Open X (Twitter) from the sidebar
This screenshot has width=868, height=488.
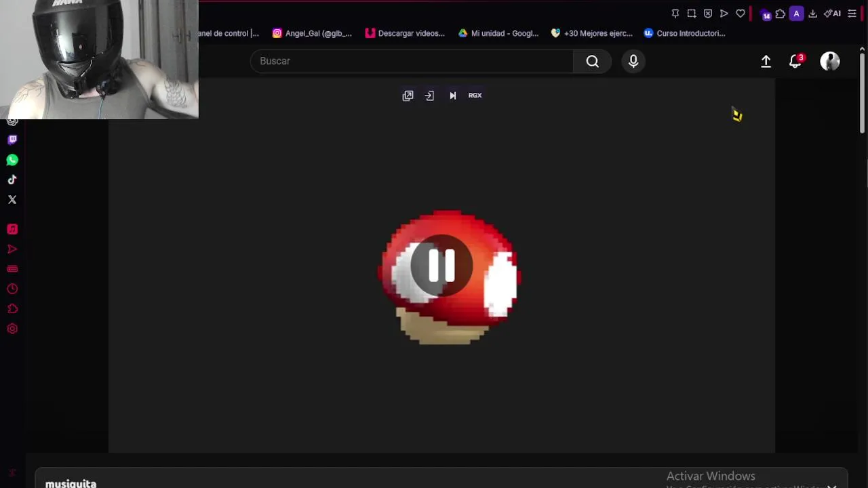[x=12, y=199]
